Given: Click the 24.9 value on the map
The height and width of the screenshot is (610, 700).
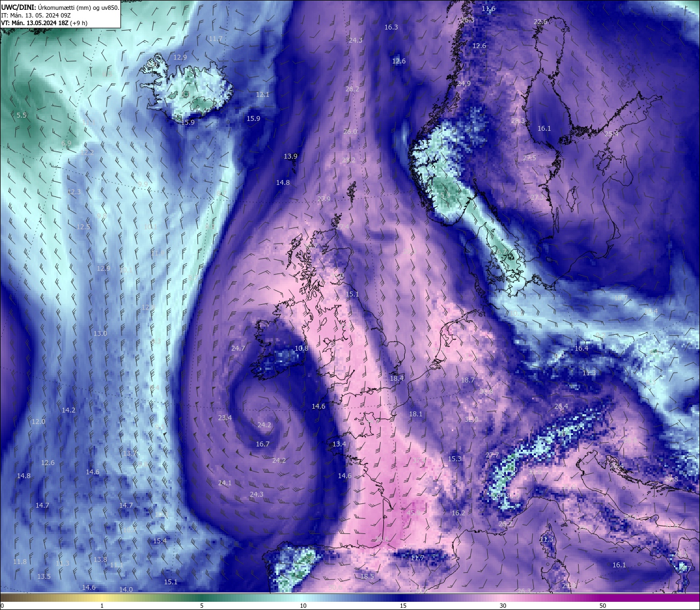Looking at the screenshot, I should point(464,83).
